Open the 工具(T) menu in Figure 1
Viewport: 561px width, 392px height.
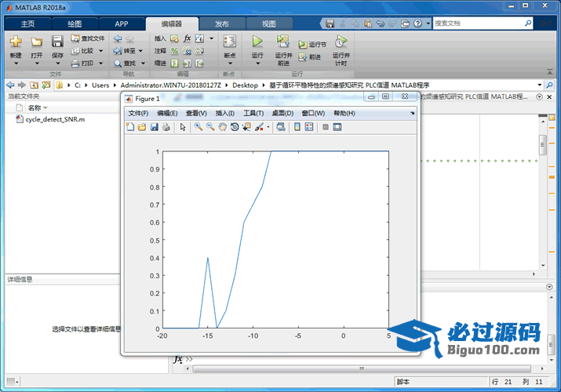253,113
